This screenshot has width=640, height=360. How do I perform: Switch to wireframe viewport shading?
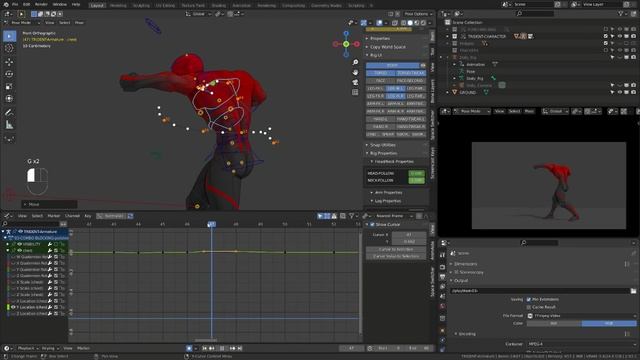pos(403,23)
